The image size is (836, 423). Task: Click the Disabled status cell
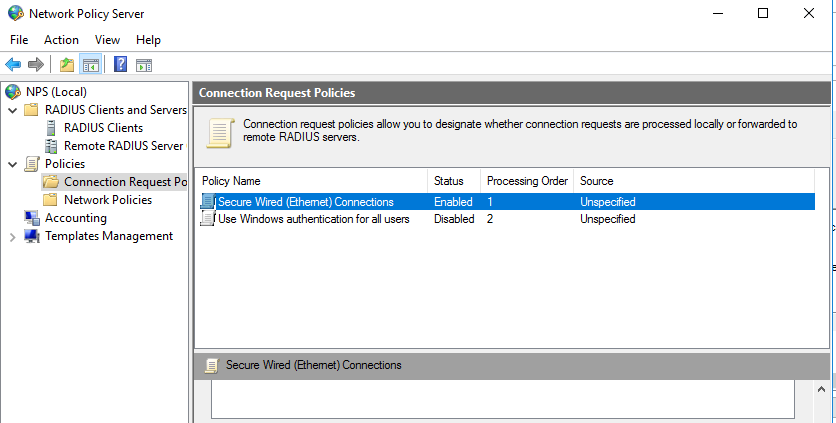pos(454,219)
